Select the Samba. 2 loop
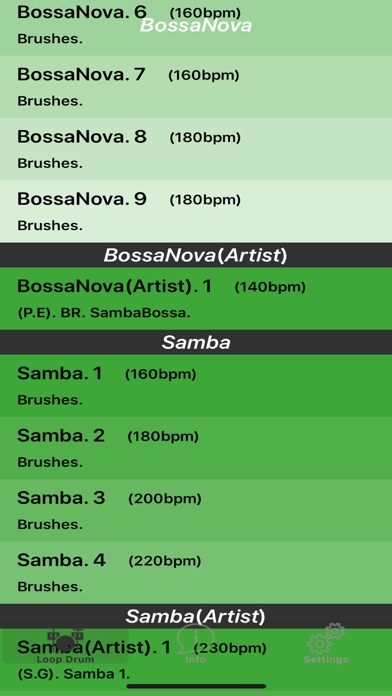 196,448
